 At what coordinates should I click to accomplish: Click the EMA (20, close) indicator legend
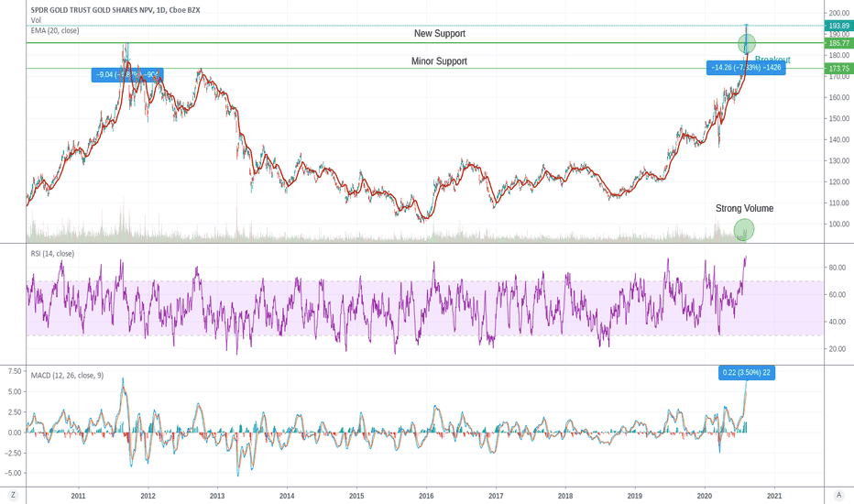55,30
